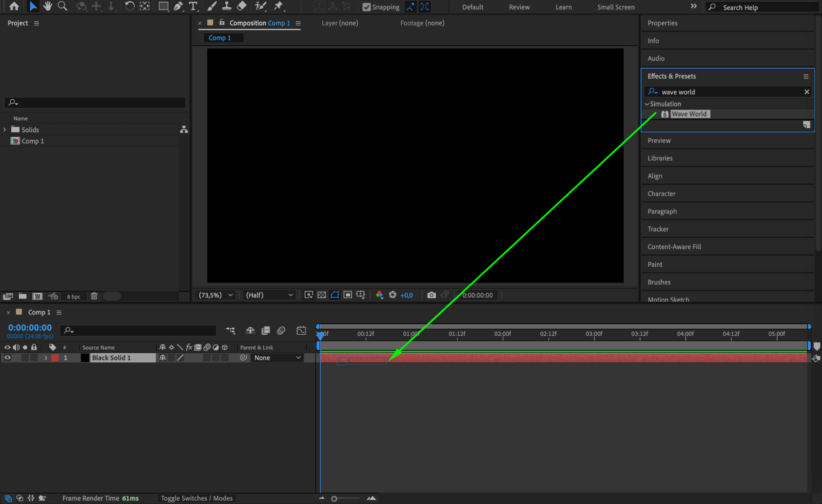This screenshot has width=822, height=504.
Task: Hide Black Solid 1 layer eye
Action: coord(7,358)
